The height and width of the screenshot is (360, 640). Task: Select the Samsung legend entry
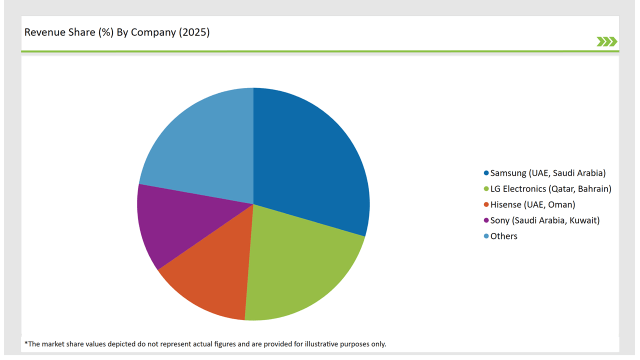[544, 173]
